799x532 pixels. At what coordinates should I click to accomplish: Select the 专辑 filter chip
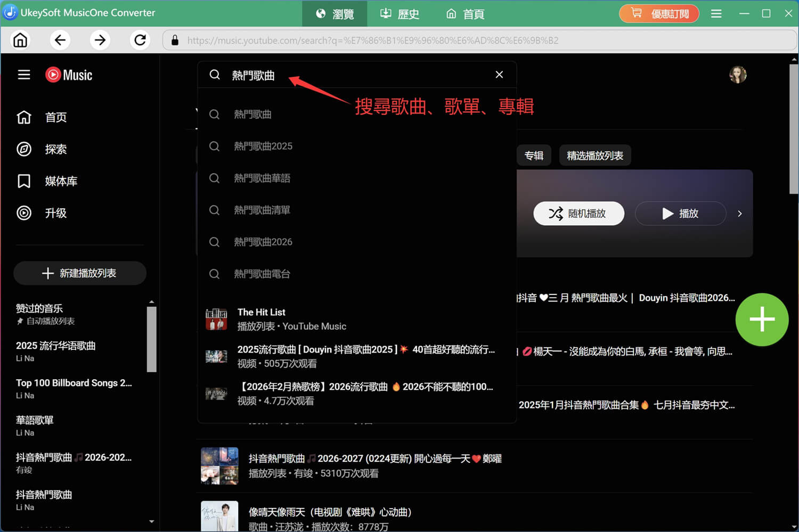click(x=534, y=155)
